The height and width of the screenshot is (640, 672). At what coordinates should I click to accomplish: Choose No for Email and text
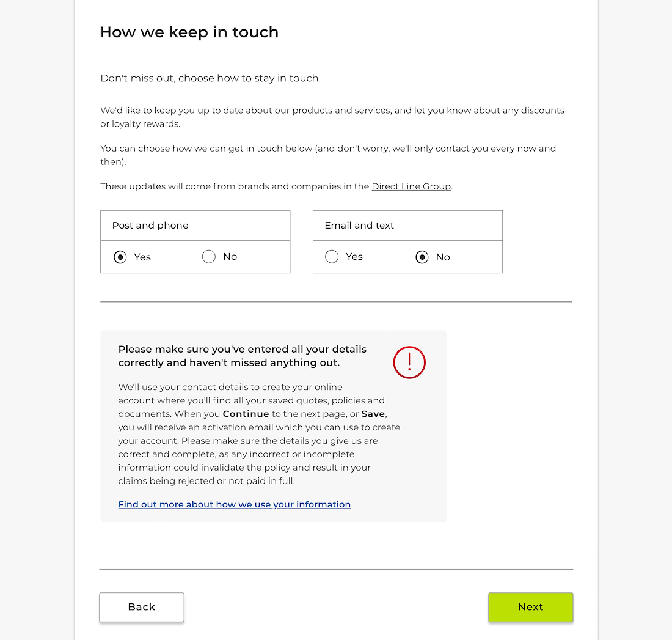(422, 257)
